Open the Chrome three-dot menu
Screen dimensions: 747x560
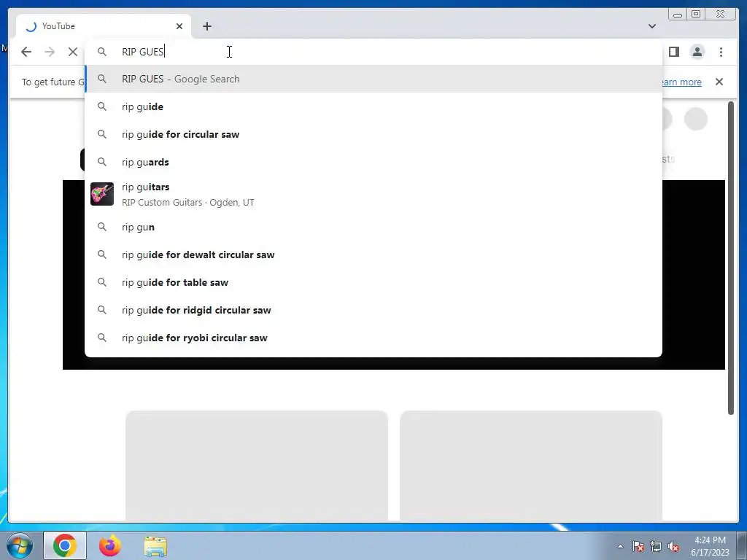click(x=721, y=52)
